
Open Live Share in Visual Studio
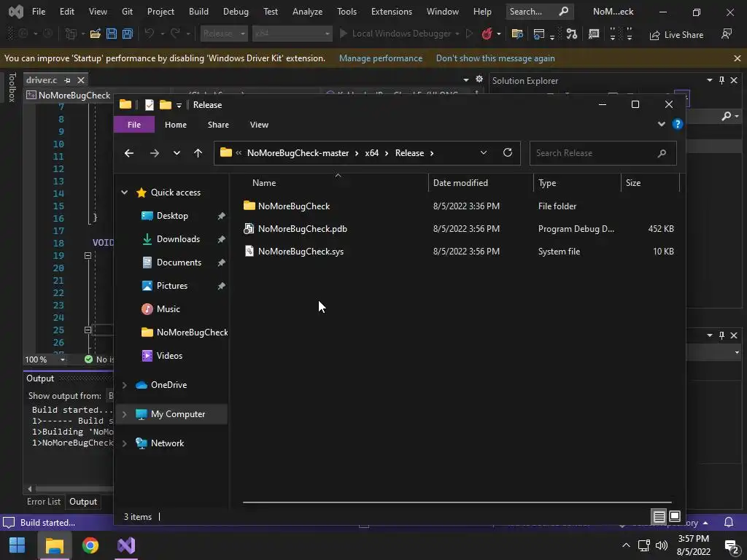click(x=676, y=35)
